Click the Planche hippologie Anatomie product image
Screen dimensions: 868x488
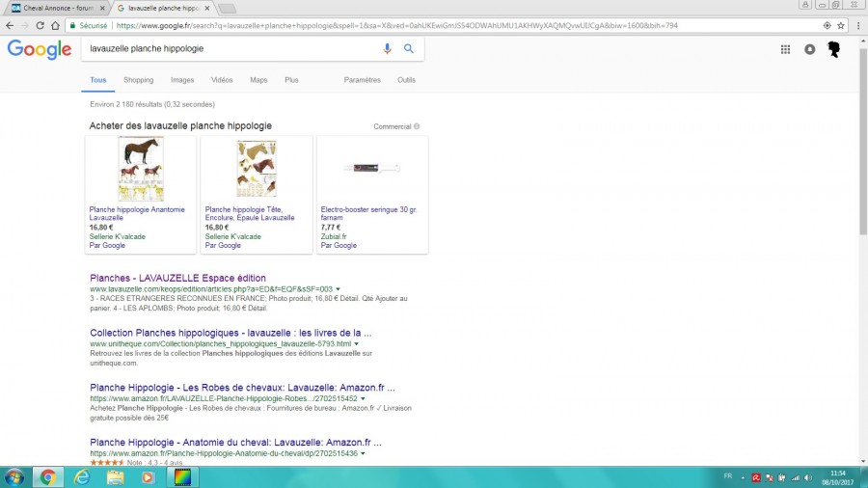(x=141, y=169)
